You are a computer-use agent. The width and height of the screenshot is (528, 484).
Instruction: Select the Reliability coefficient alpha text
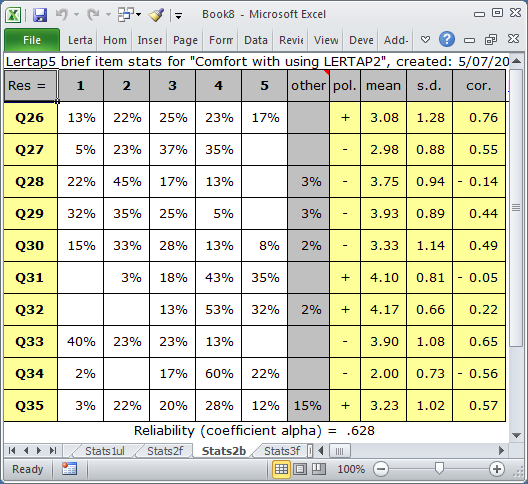coord(254,431)
